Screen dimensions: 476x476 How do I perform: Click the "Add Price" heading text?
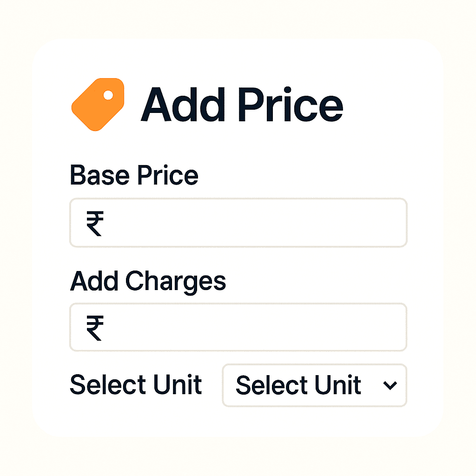(x=242, y=105)
